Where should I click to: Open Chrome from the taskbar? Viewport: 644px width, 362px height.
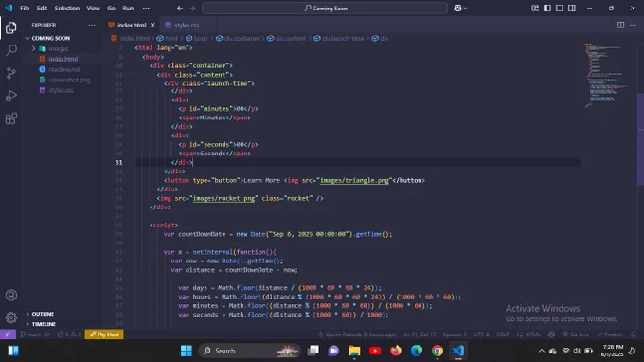[x=437, y=351]
